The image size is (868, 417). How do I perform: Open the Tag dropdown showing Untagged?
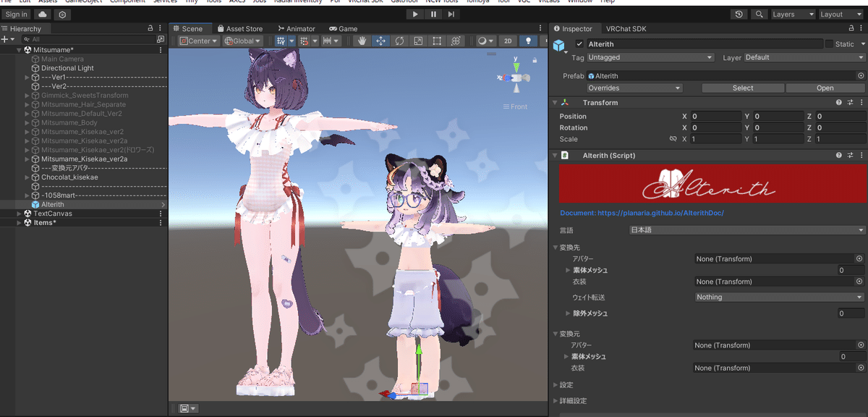point(650,57)
